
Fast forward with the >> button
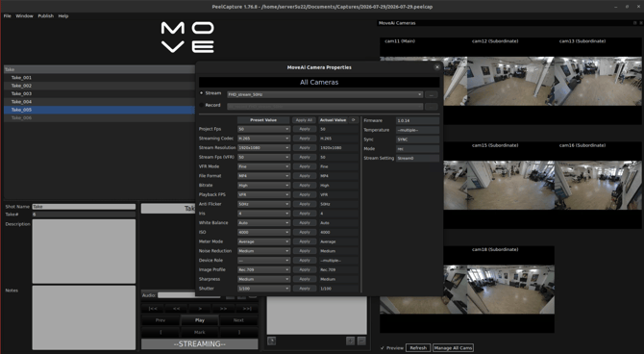(x=223, y=309)
